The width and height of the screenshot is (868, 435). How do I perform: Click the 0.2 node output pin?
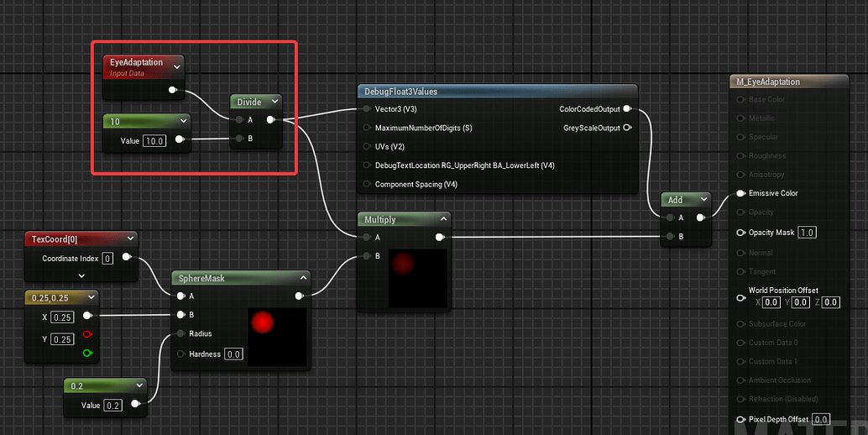tap(135, 404)
